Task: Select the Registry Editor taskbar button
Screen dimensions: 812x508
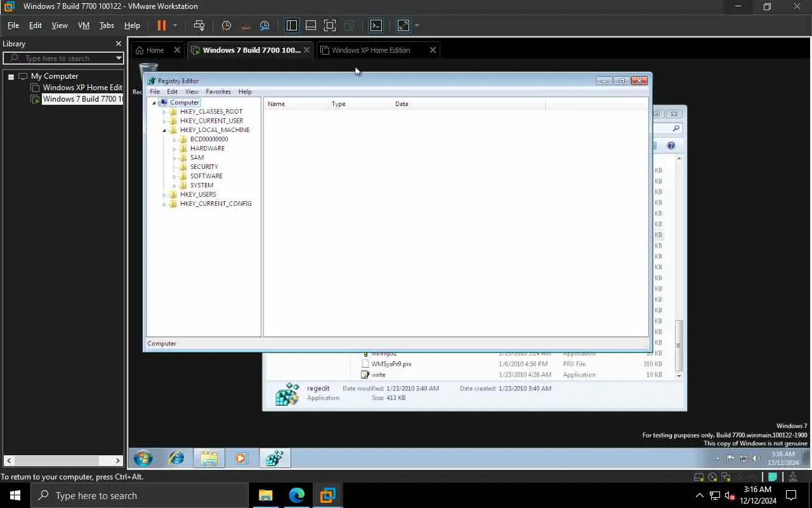Action: point(275,458)
